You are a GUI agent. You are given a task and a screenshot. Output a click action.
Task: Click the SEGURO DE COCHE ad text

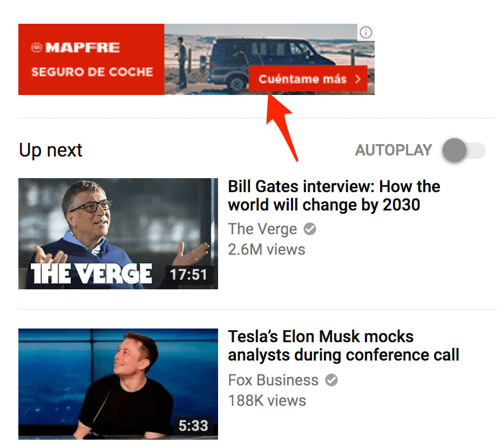92,72
